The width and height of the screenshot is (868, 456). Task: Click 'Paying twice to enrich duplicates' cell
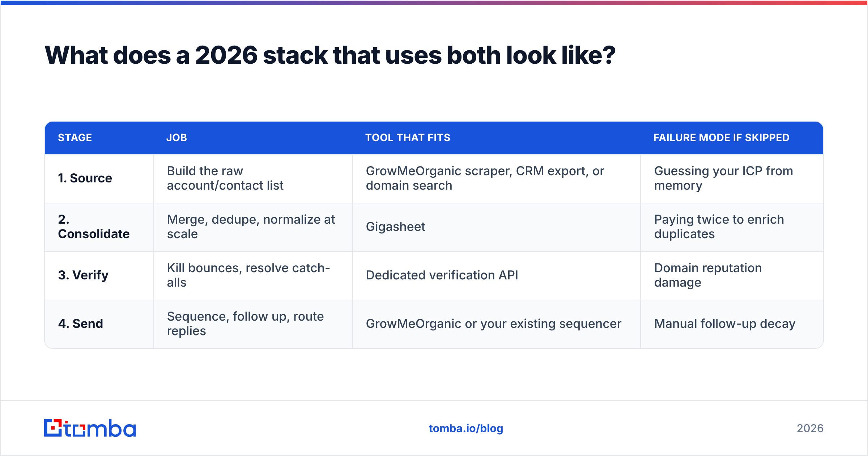point(732,227)
